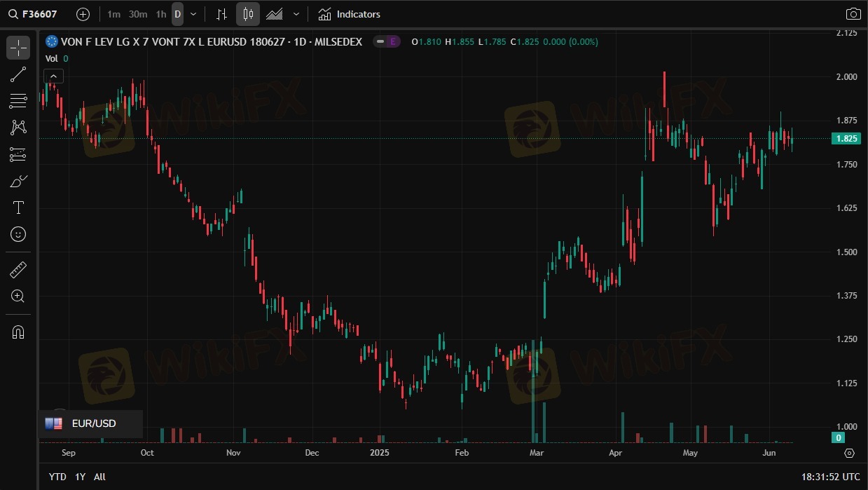Select the text annotation tool
The width and height of the screenshot is (868, 490).
[x=18, y=207]
